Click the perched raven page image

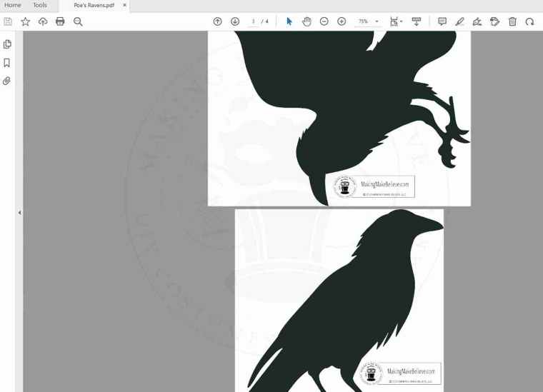coord(339,301)
